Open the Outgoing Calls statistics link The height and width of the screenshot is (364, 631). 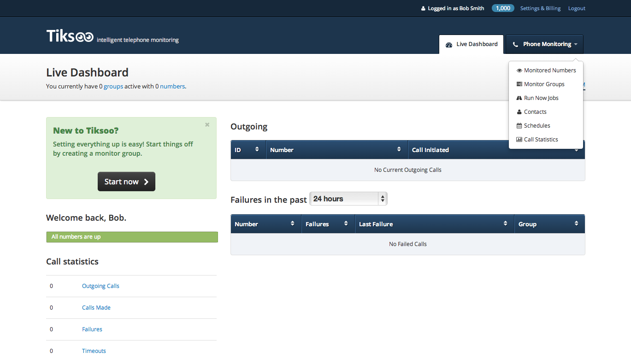point(100,286)
